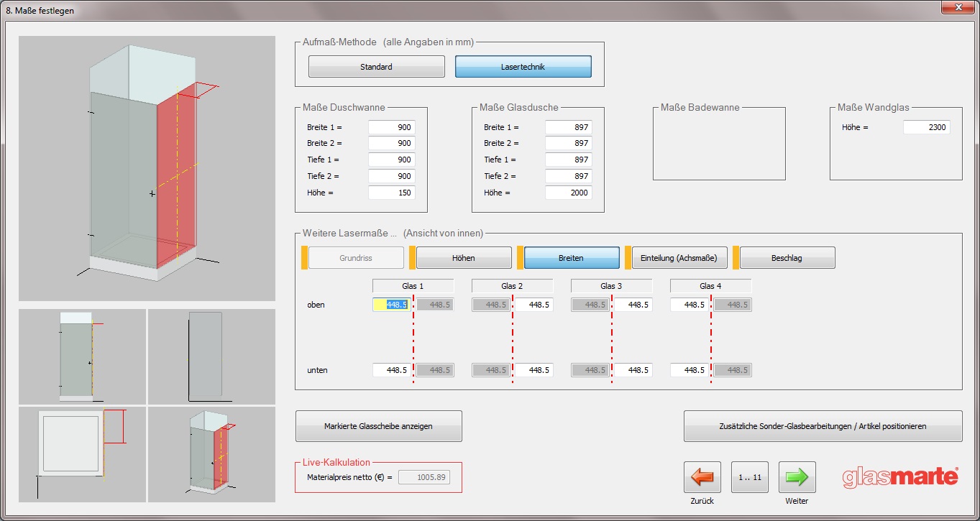Select the small 3D perspective thumbnail
The height and width of the screenshot is (521, 980).
coord(211,454)
